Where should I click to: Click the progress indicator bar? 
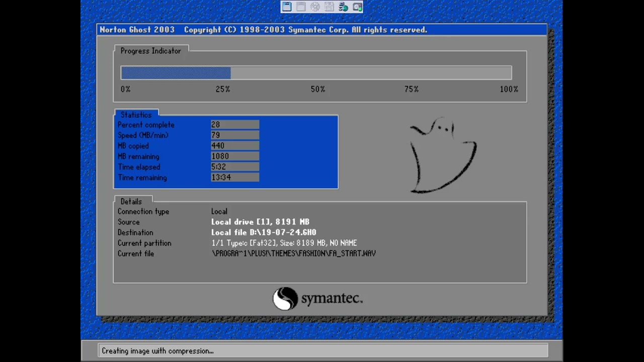[316, 73]
